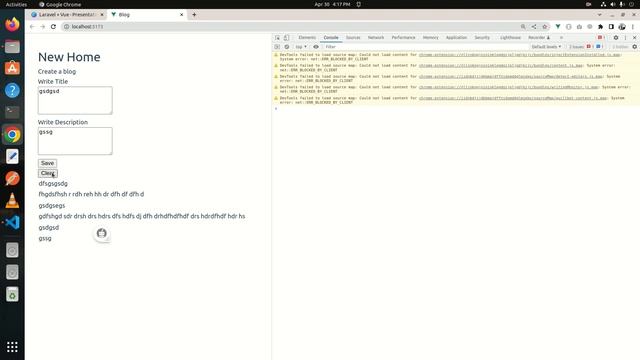The height and width of the screenshot is (360, 640).
Task: Open the Extensions puzzle menu
Action: coord(600,27)
